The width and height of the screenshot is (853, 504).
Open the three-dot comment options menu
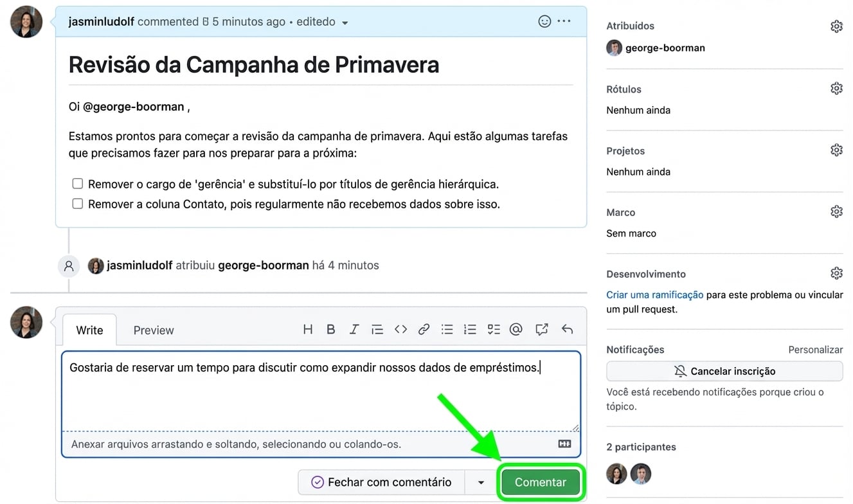564,21
